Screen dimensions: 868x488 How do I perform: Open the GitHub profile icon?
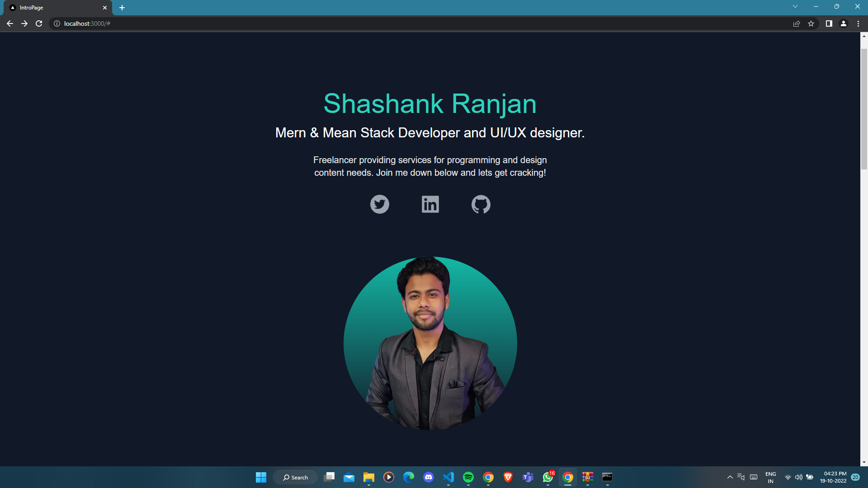point(481,204)
